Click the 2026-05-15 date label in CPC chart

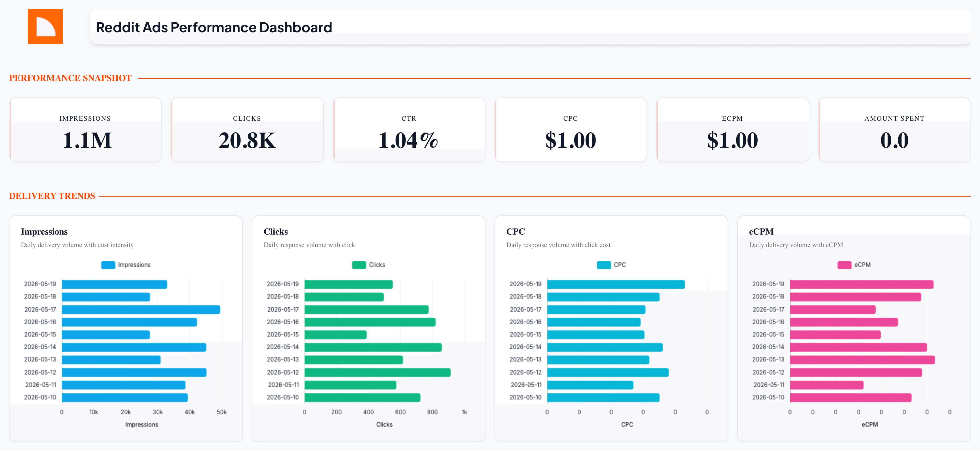pos(525,334)
